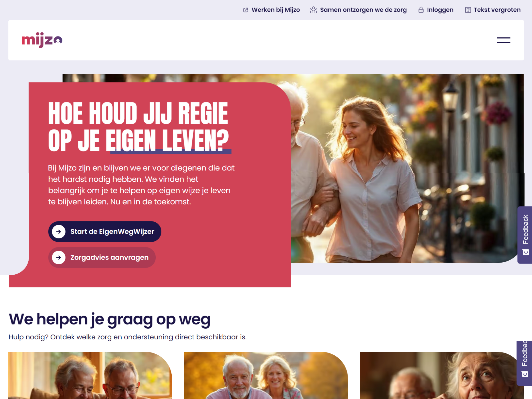Open the hamburger menu
This screenshot has height=399, width=532.
pyautogui.click(x=503, y=40)
